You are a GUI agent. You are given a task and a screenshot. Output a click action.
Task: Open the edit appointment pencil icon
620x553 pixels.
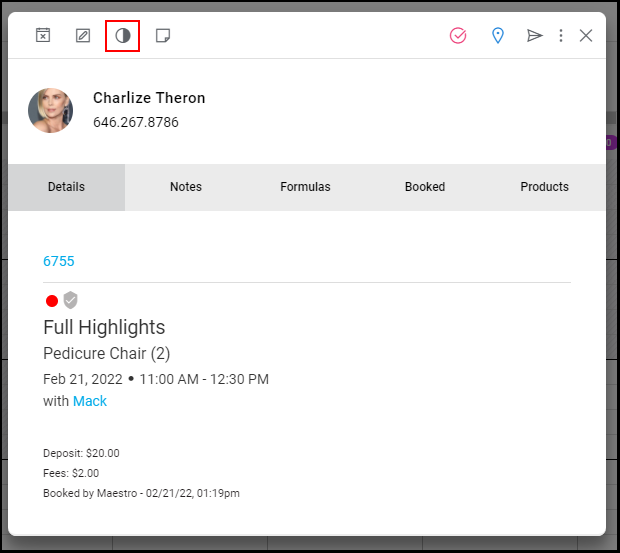coord(83,36)
